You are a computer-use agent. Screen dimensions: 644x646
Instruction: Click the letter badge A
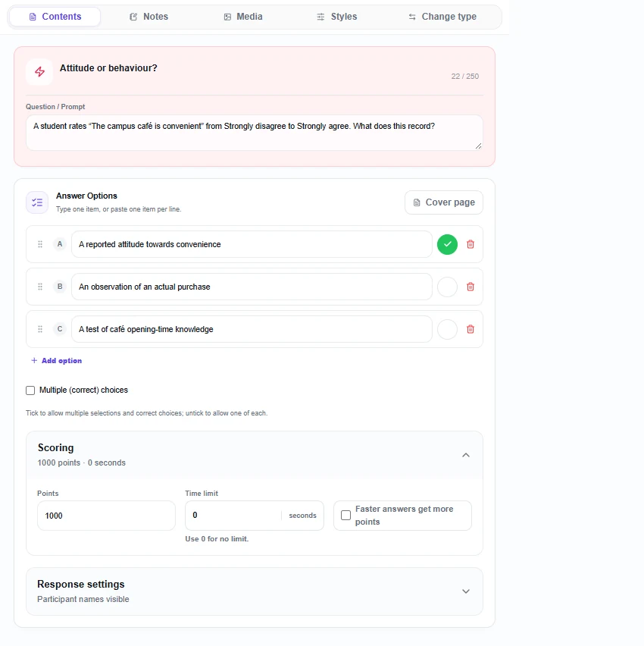[x=60, y=244]
